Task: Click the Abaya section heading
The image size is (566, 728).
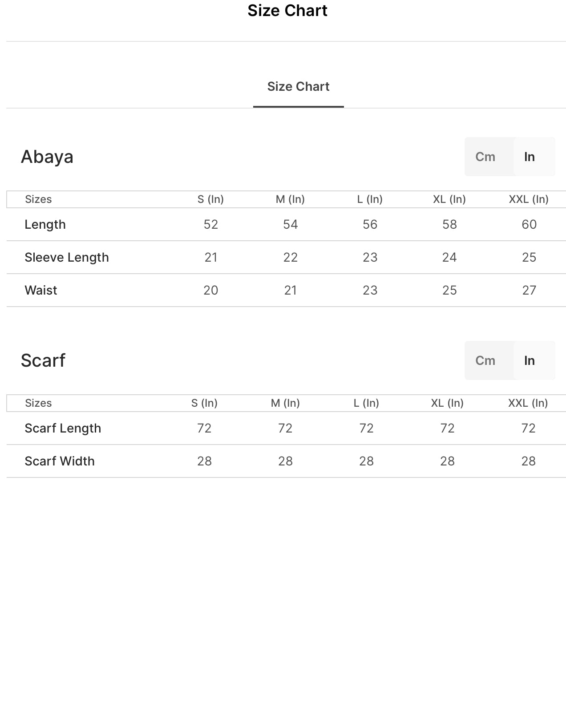Action: (x=47, y=157)
